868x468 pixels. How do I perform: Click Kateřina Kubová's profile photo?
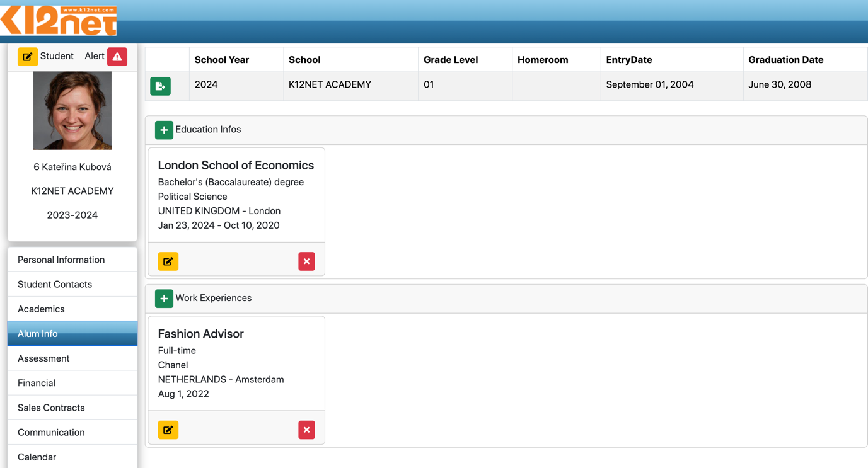coord(72,110)
